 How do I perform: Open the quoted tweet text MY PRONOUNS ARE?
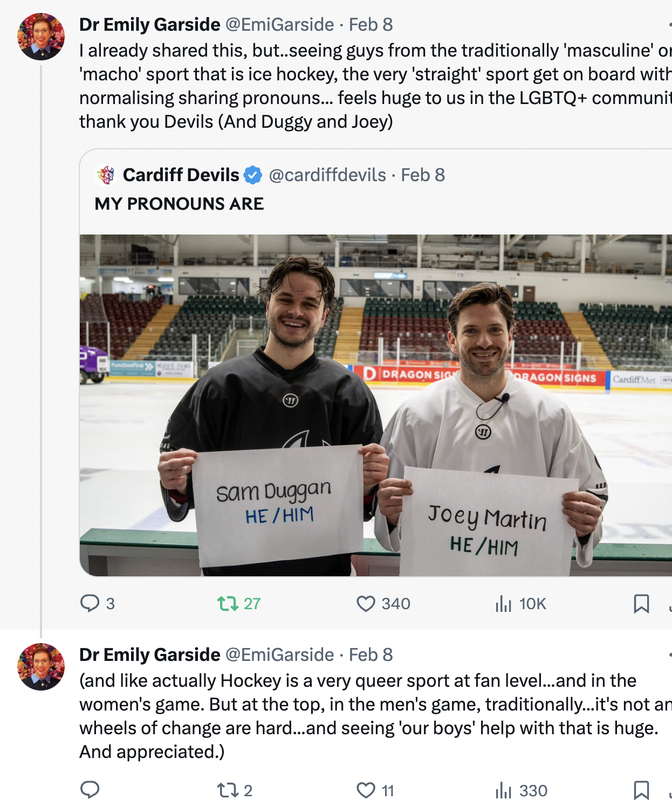coord(179,204)
